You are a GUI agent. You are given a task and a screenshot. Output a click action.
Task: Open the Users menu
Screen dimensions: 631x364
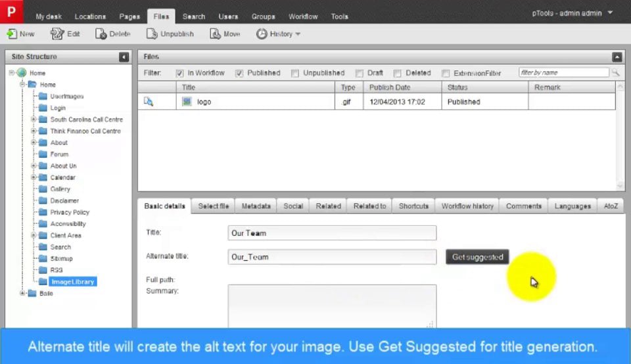point(228,16)
